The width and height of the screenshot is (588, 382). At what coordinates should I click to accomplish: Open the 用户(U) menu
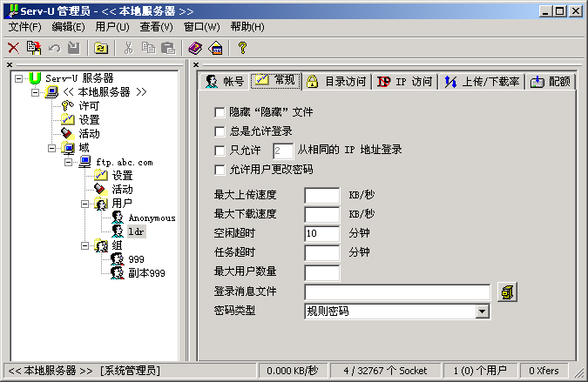pyautogui.click(x=112, y=27)
